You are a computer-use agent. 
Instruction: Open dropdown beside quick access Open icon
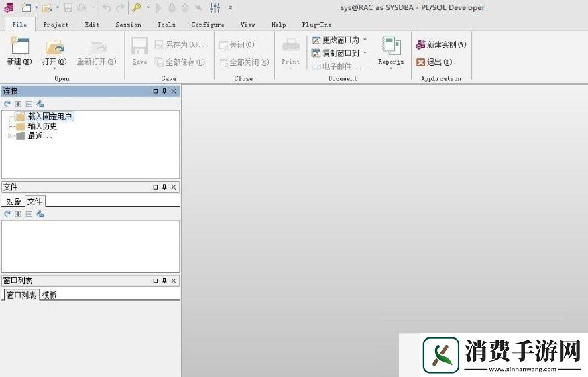(58, 7)
